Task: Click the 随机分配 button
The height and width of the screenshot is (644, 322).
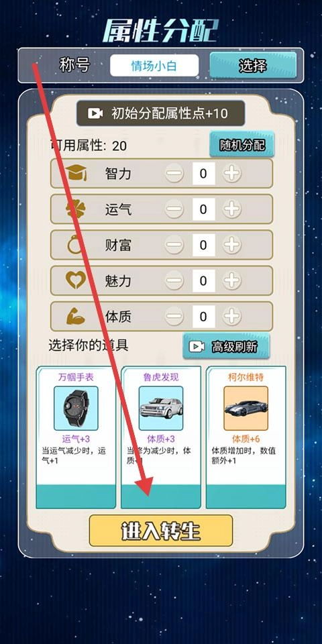Action: [242, 145]
